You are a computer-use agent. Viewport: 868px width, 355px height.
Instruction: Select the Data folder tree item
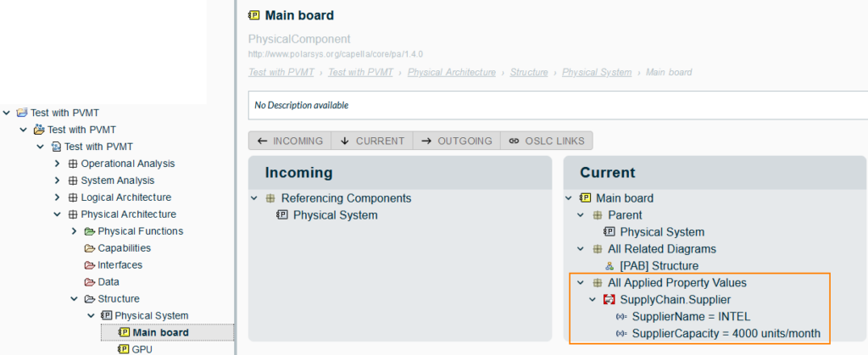coord(108,282)
